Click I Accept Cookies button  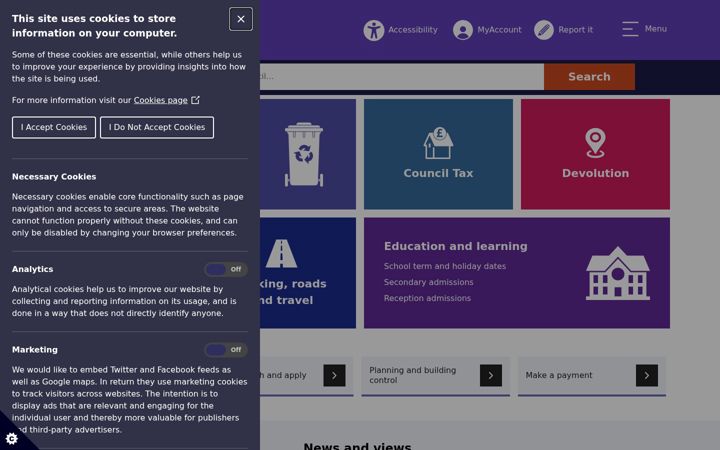[54, 127]
